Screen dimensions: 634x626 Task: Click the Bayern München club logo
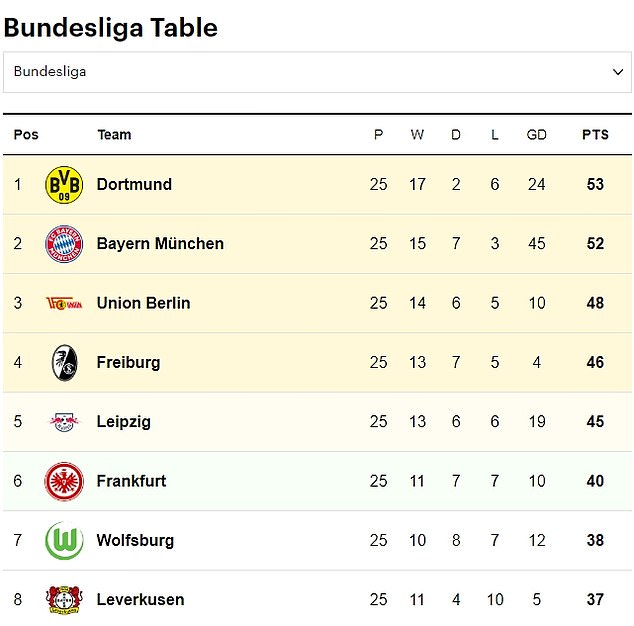point(64,244)
